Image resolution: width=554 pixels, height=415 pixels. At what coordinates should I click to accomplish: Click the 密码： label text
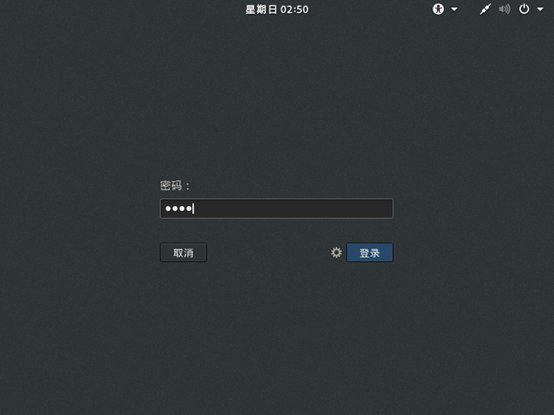coord(175,185)
